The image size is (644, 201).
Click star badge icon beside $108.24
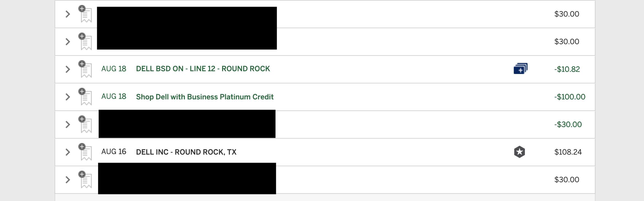519,152
